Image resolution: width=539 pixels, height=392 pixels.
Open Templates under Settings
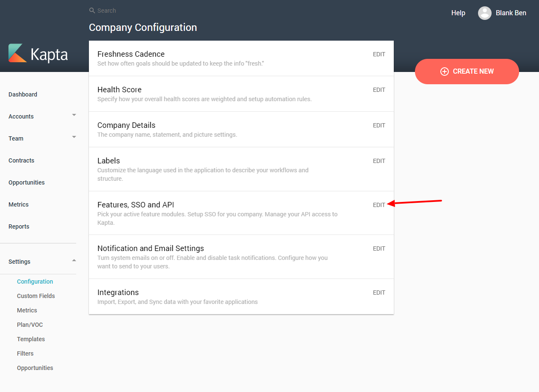[x=30, y=339]
